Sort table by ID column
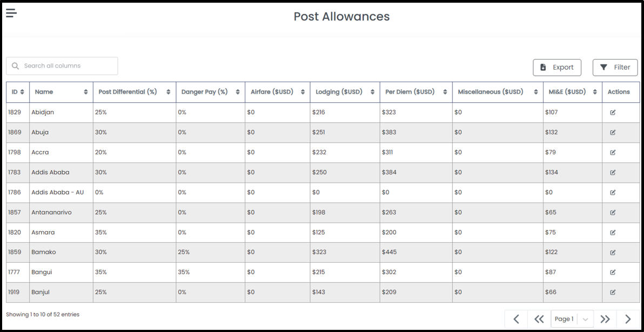The width and height of the screenshot is (644, 332). 18,92
